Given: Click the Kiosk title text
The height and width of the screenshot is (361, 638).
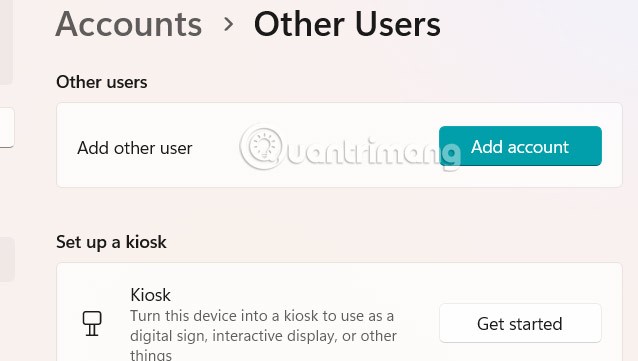Looking at the screenshot, I should tap(150, 295).
